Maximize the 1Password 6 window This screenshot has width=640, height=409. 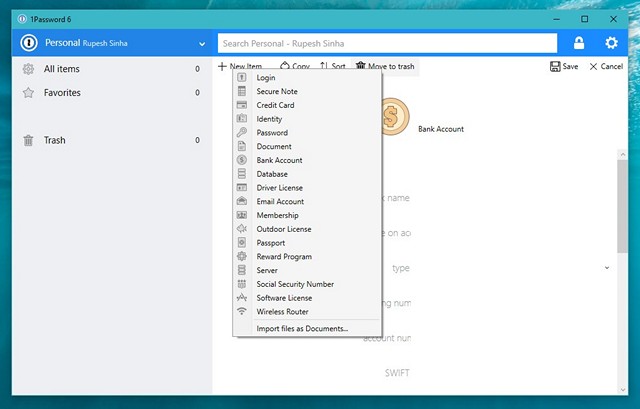pos(584,19)
